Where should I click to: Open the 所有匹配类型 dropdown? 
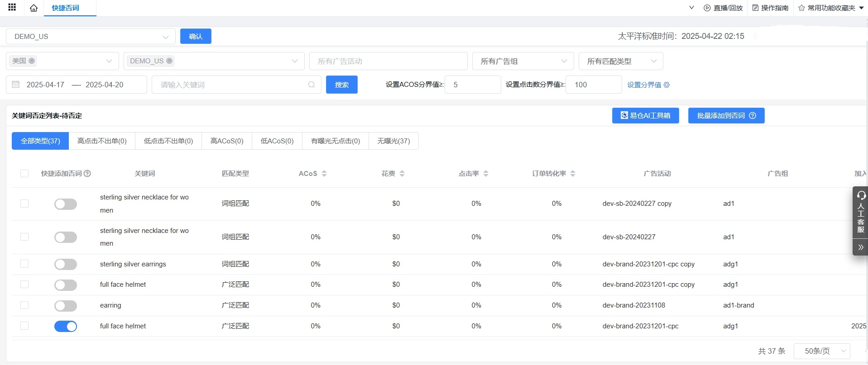click(x=620, y=61)
